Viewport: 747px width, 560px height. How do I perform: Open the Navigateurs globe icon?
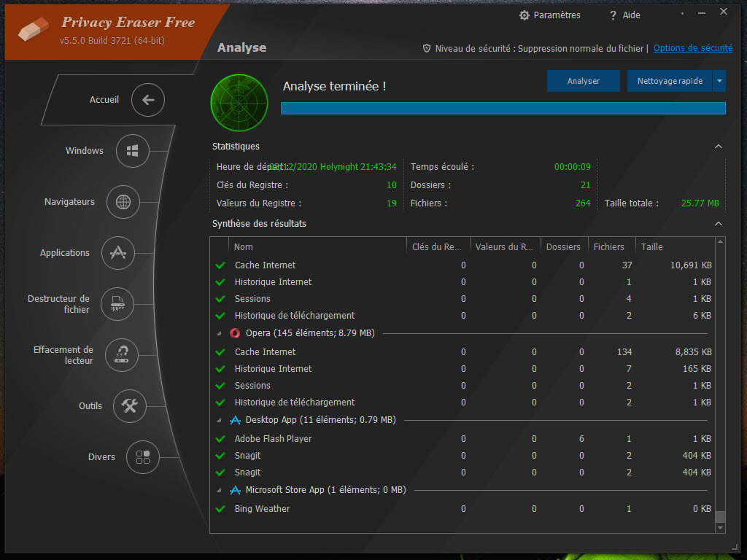[x=123, y=202]
